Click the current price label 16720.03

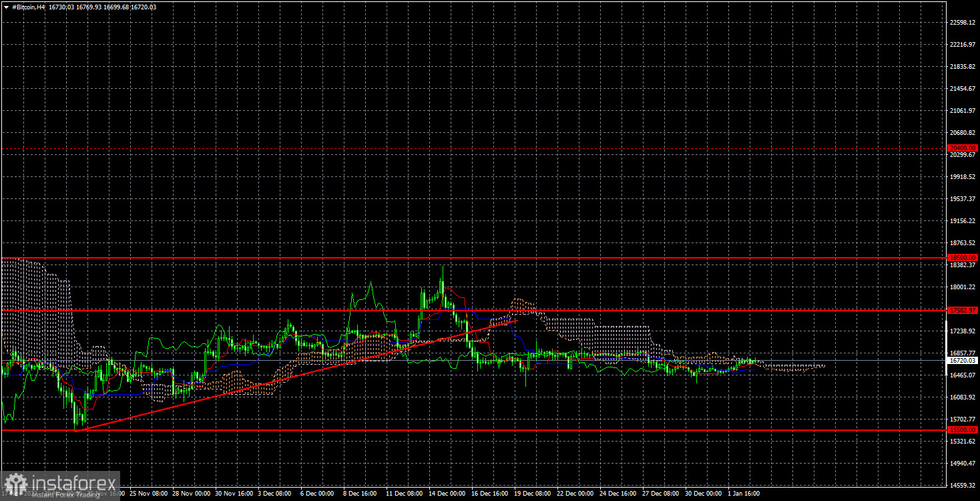coord(963,360)
